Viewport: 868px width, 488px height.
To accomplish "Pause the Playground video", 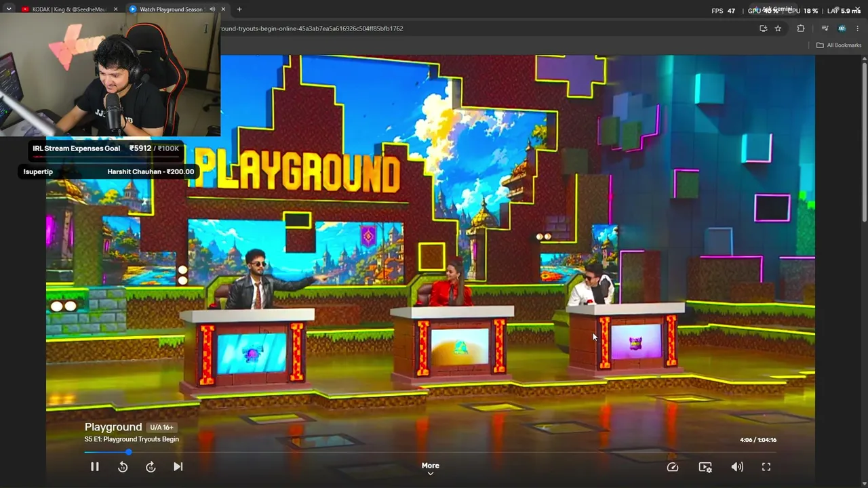I will tap(95, 466).
